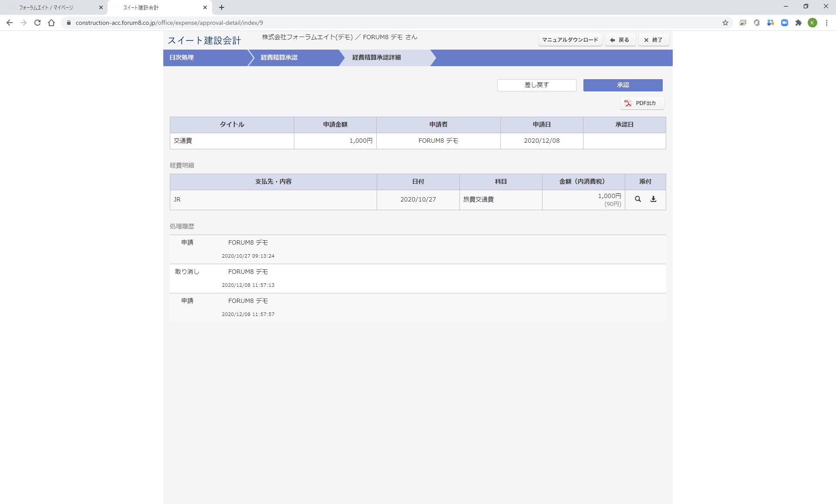This screenshot has width=836, height=504.
Task: Click the タイトル column header
Action: click(232, 125)
